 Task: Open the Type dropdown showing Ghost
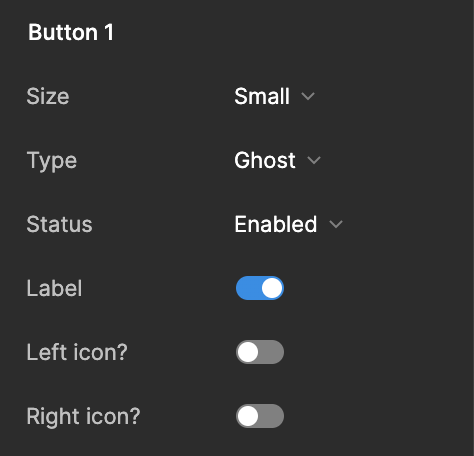(277, 160)
